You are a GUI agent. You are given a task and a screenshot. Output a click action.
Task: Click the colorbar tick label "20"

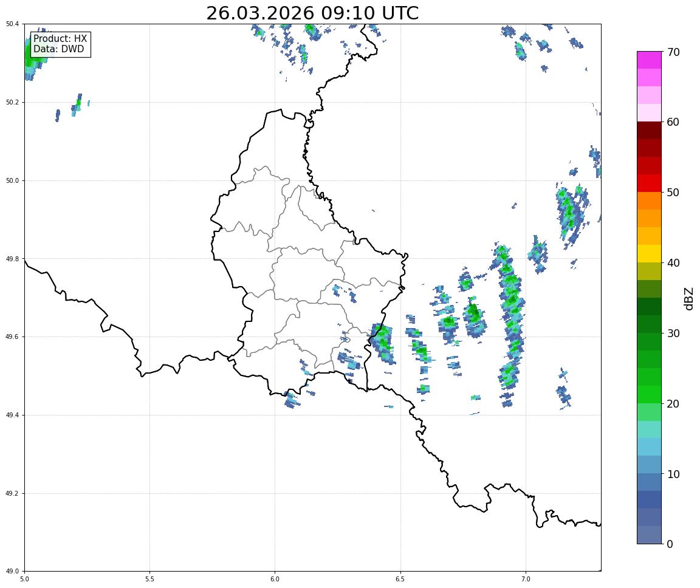pyautogui.click(x=673, y=404)
